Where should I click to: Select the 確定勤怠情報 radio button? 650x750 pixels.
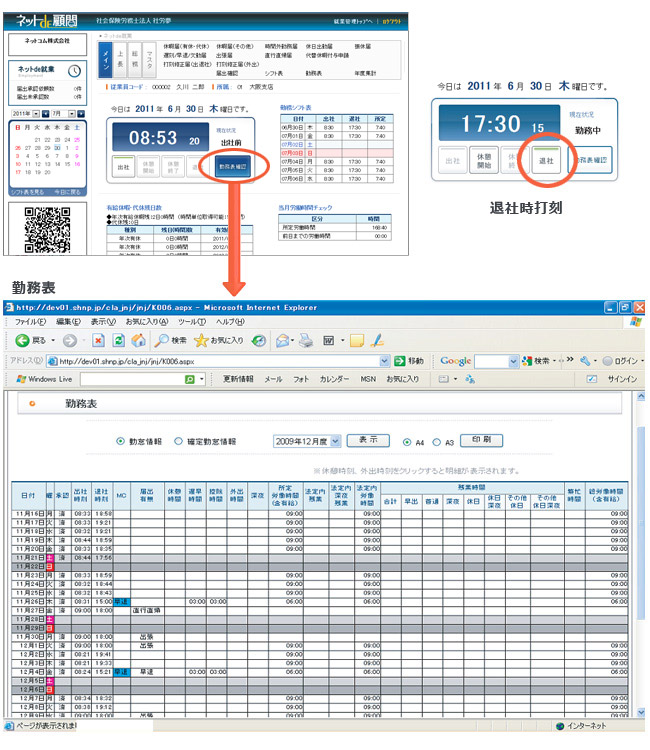click(x=178, y=441)
